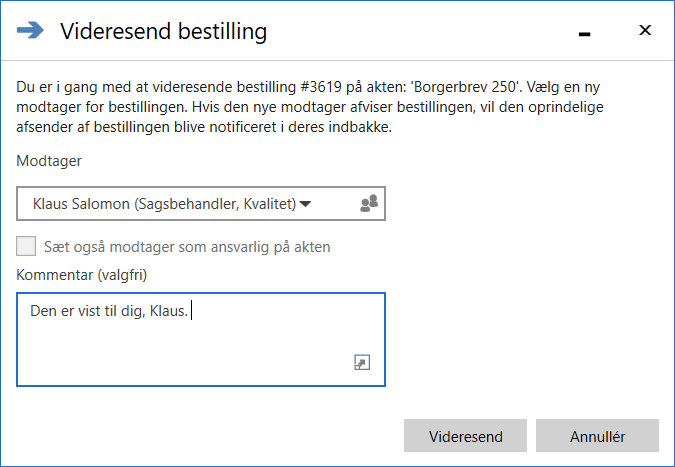Click the 'Modtager' field label
Viewport: 675px width, 467px height.
(49, 160)
